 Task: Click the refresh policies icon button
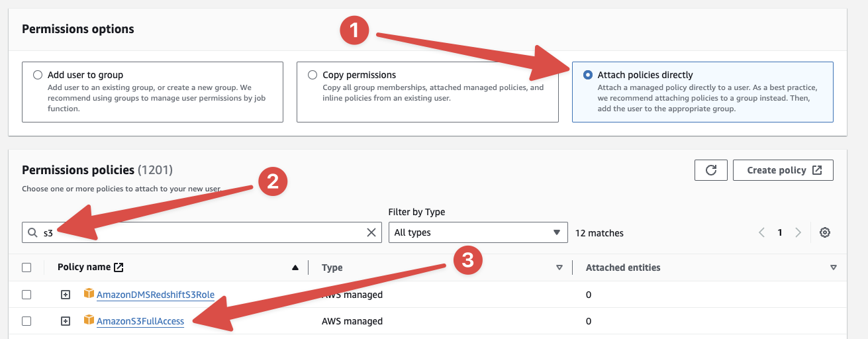coord(711,170)
